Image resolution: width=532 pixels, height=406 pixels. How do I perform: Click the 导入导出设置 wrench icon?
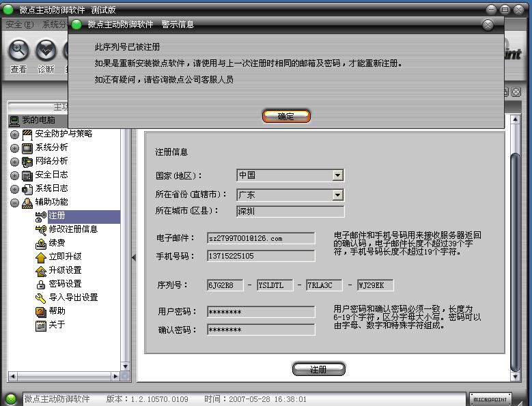(x=41, y=298)
